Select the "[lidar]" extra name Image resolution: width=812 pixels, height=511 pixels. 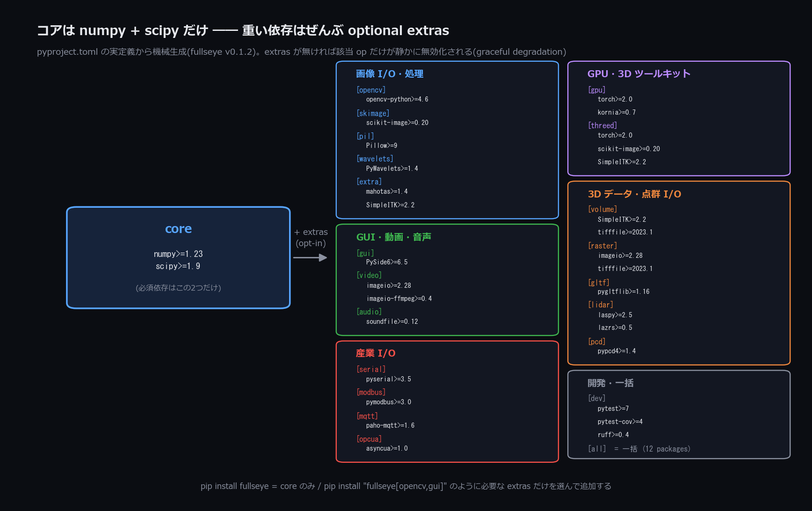point(601,305)
